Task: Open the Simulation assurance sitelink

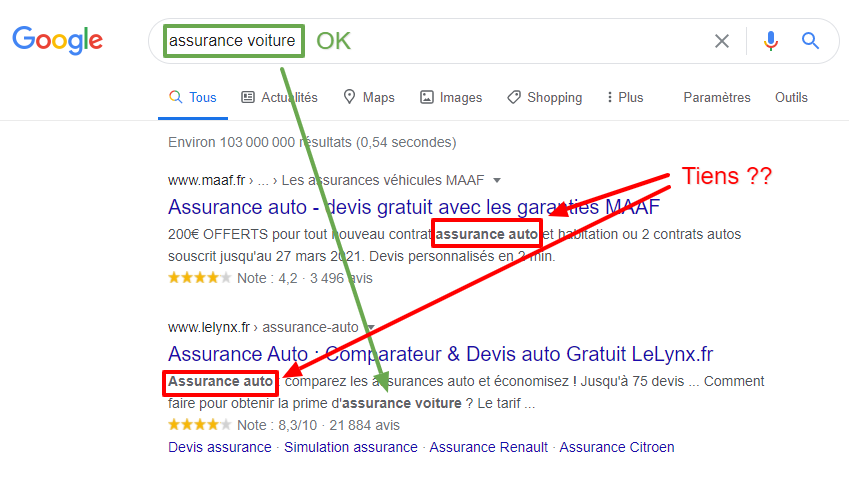Action: coord(351,448)
